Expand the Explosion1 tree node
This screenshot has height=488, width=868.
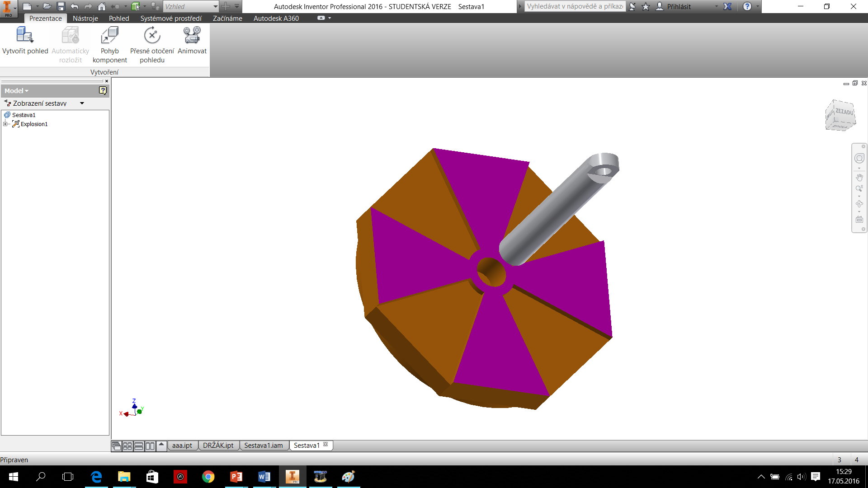coord(5,124)
